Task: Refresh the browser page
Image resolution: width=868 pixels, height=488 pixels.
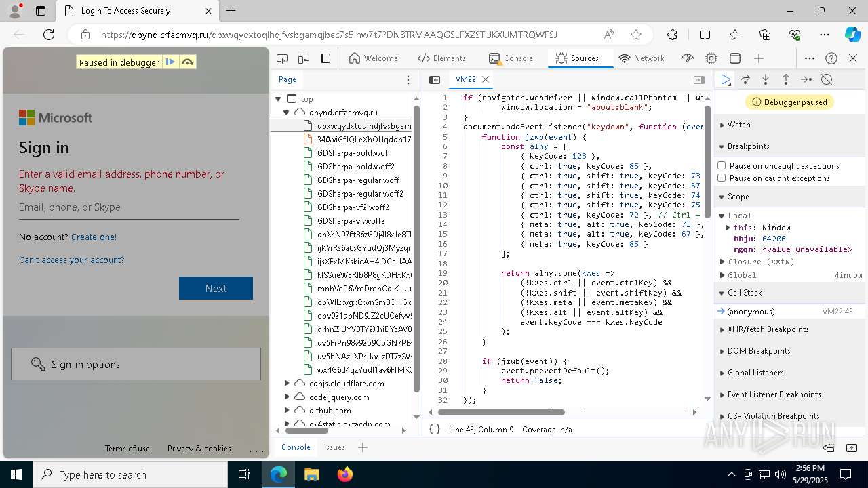Action: 49,35
